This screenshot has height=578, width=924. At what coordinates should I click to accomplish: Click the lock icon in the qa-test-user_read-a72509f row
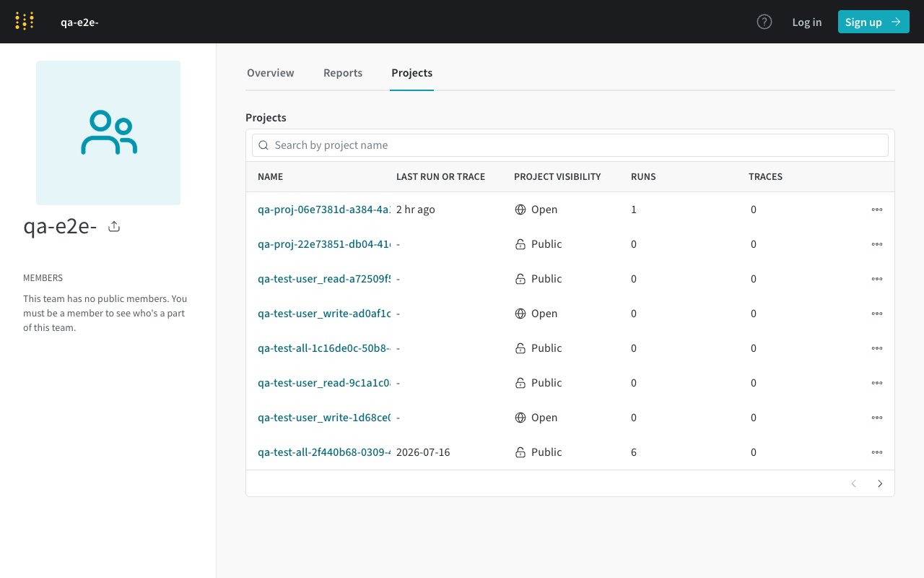click(520, 279)
